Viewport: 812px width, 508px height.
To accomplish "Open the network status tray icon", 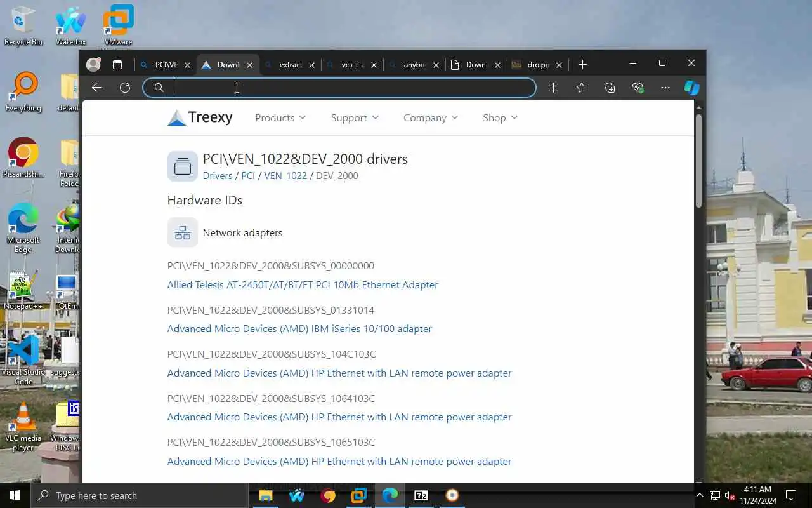I will [714, 495].
